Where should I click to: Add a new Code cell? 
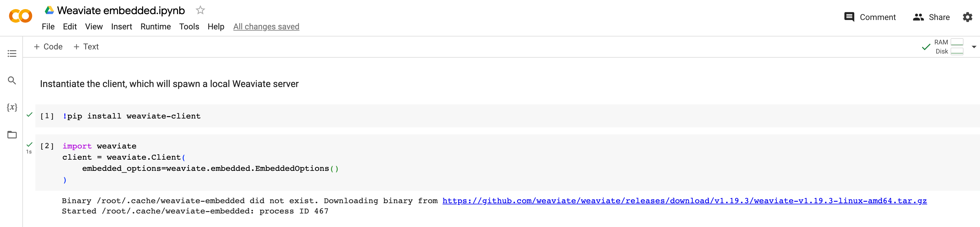[x=48, y=47]
